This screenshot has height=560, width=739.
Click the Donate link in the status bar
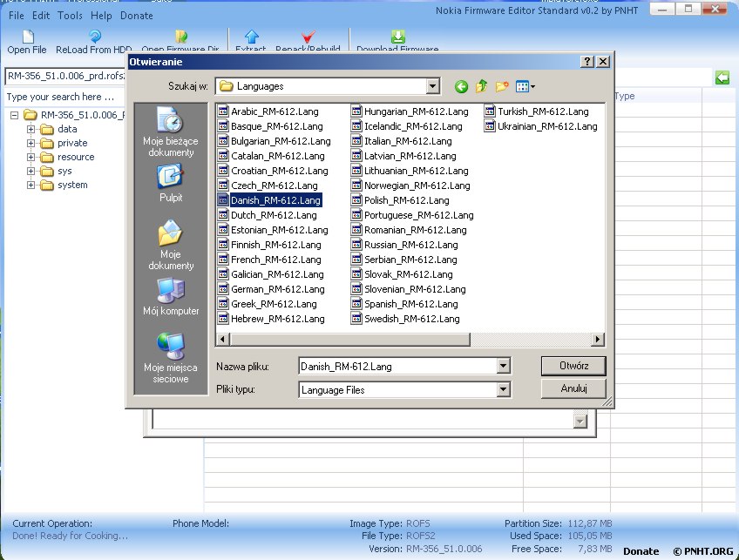tap(641, 551)
